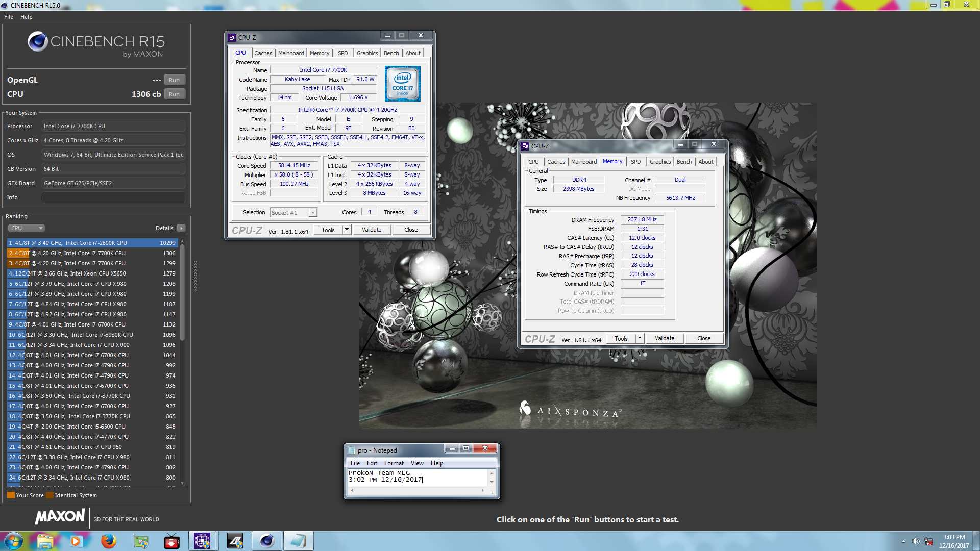Click the Notepad horizontal scrollbar right arrow
Viewport: 980px width, 551px height.
pyautogui.click(x=483, y=491)
